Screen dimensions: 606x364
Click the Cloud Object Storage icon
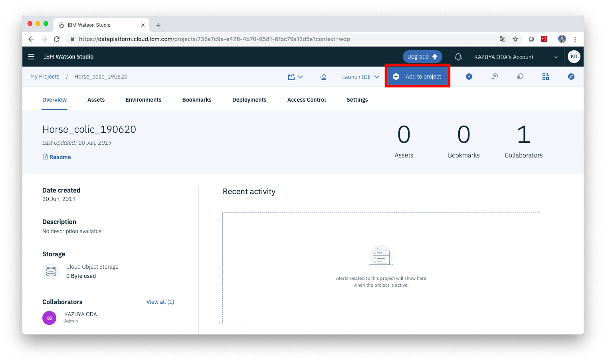pyautogui.click(x=51, y=271)
